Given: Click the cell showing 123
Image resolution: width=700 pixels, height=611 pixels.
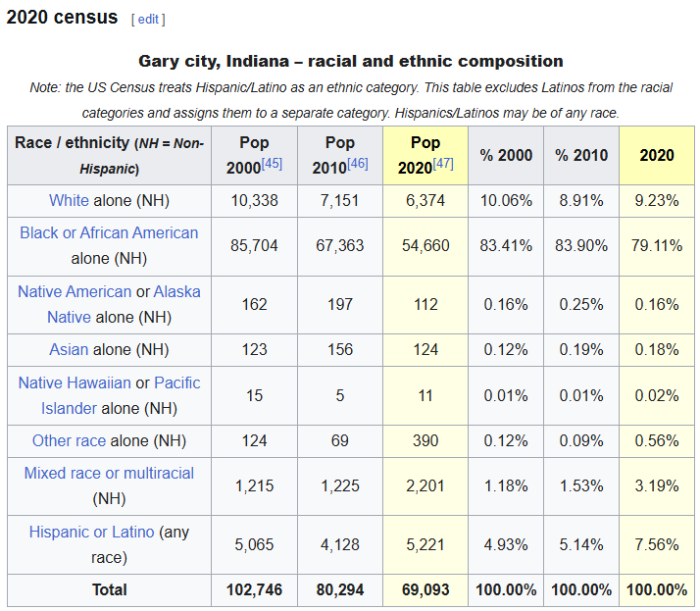Looking at the screenshot, I should click(x=255, y=350).
